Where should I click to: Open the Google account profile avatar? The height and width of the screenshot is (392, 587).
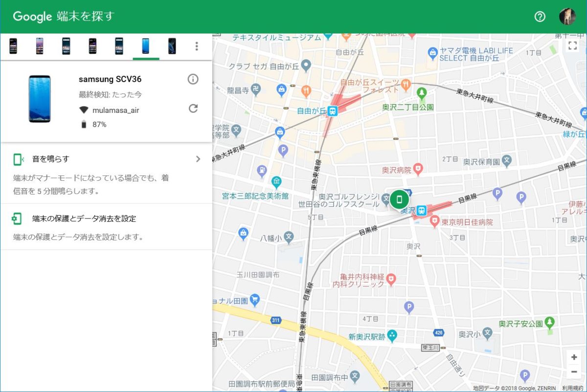pyautogui.click(x=567, y=17)
